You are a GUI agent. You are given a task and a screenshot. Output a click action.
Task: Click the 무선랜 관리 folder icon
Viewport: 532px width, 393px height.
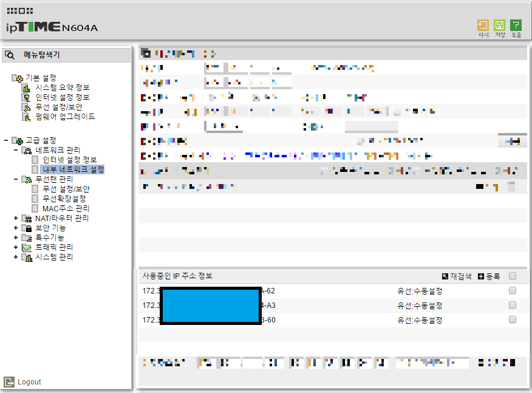[27, 179]
